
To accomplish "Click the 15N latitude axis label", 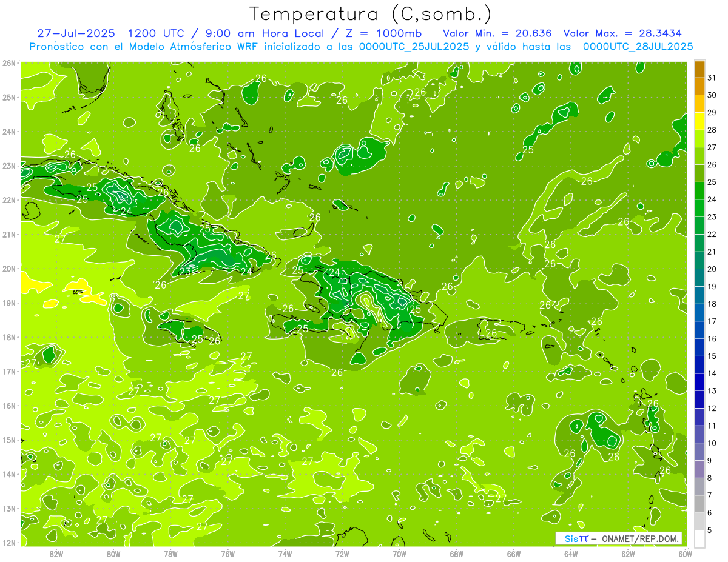I will [8, 440].
